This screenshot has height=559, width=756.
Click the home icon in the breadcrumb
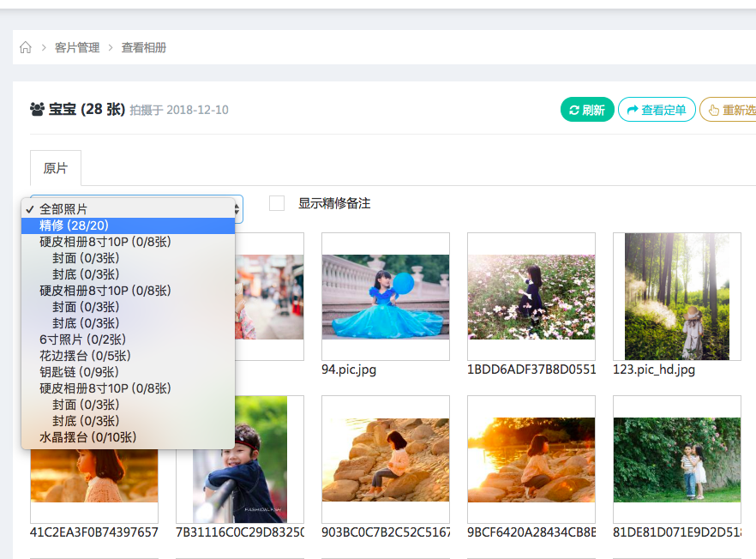25,47
